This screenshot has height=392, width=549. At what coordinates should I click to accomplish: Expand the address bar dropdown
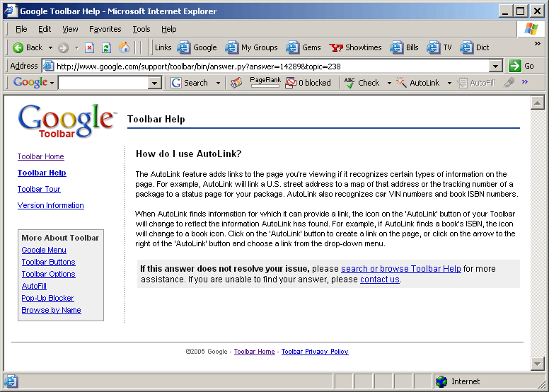[x=496, y=66]
